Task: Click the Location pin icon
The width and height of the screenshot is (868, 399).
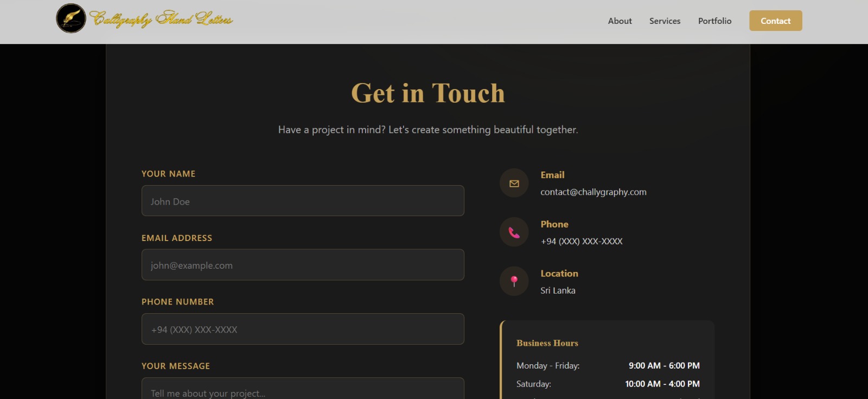Action: [x=514, y=281]
